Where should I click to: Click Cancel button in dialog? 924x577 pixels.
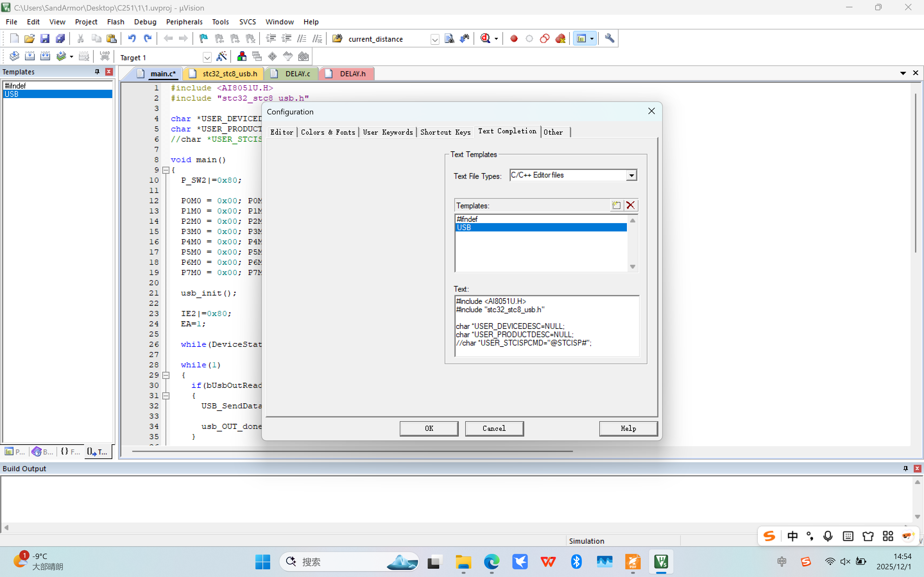click(494, 428)
